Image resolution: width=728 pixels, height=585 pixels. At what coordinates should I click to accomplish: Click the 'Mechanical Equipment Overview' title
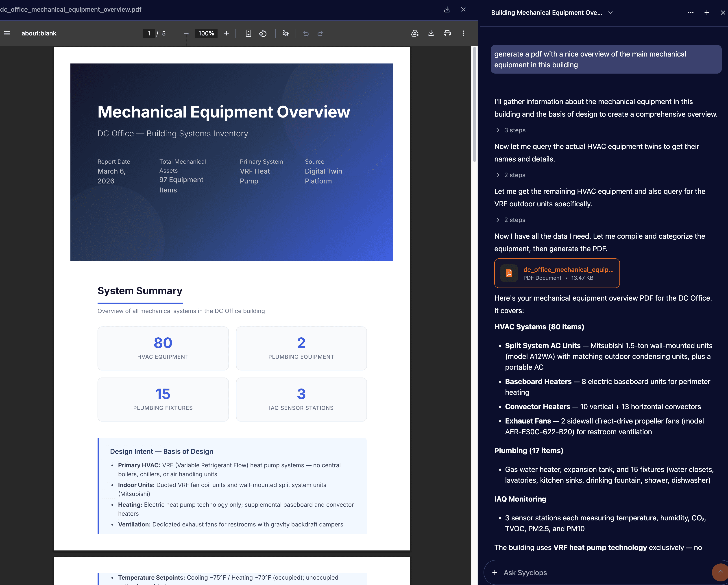tap(224, 112)
